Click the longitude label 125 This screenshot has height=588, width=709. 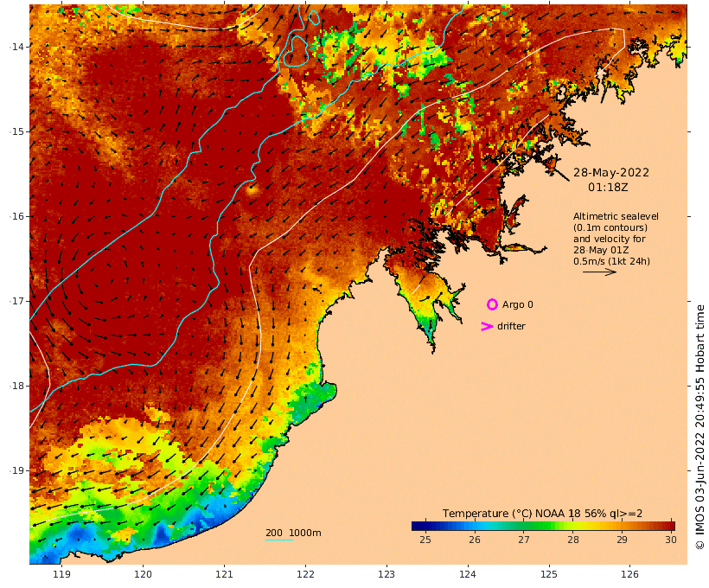click(549, 574)
